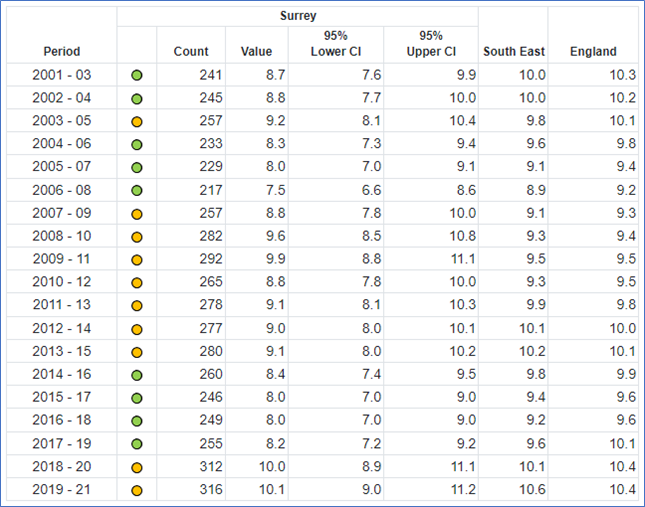The width and height of the screenshot is (645, 507).
Task: Click value 7.5 in the 2006 - 08 row
Action: tap(276, 190)
